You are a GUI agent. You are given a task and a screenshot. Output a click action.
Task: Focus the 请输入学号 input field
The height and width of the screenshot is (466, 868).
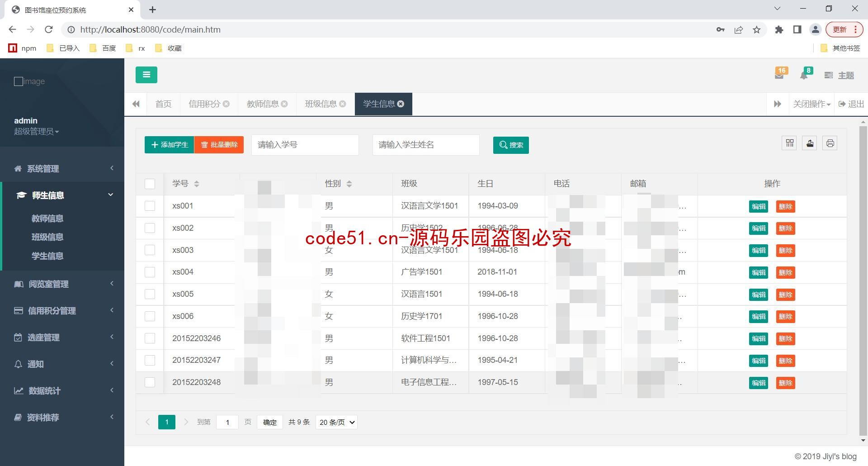coord(305,145)
